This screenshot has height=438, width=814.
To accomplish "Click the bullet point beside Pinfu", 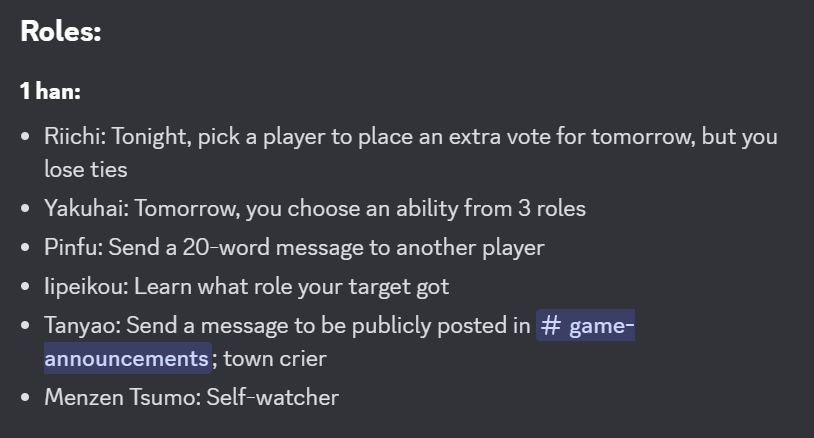I will pyautogui.click(x=26, y=248).
